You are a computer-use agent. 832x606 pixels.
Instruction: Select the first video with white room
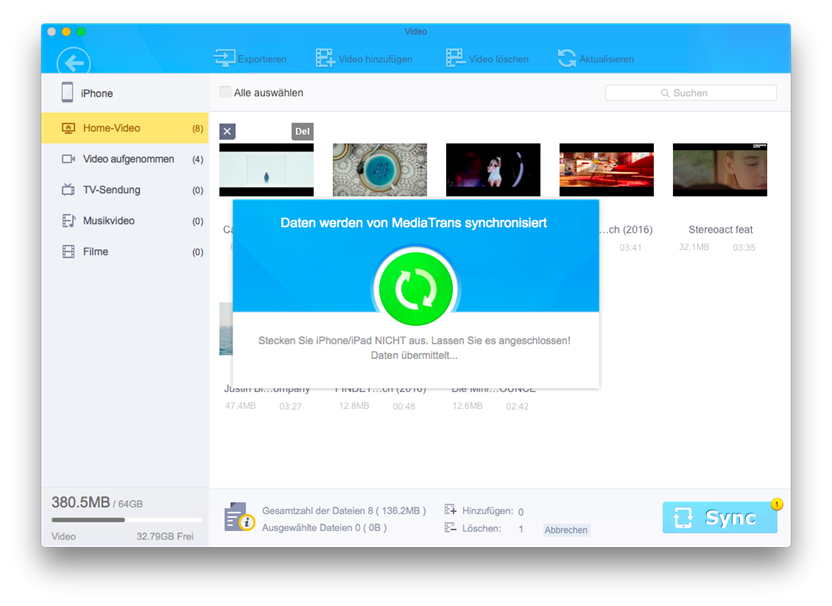click(266, 170)
